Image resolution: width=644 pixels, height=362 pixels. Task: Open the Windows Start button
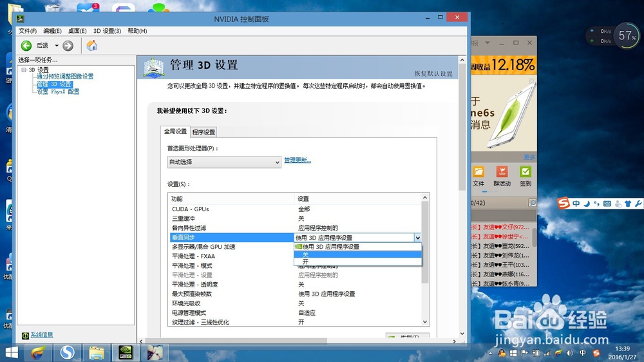pos(12,352)
